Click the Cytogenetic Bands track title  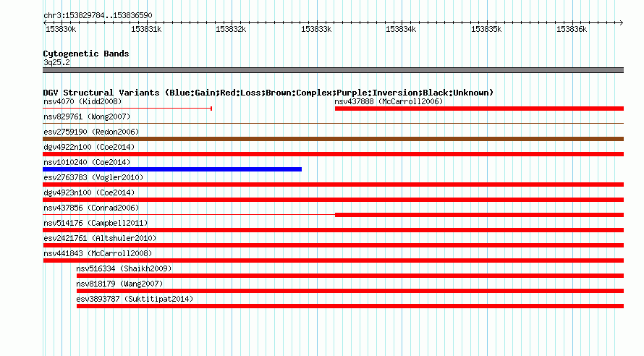86,54
